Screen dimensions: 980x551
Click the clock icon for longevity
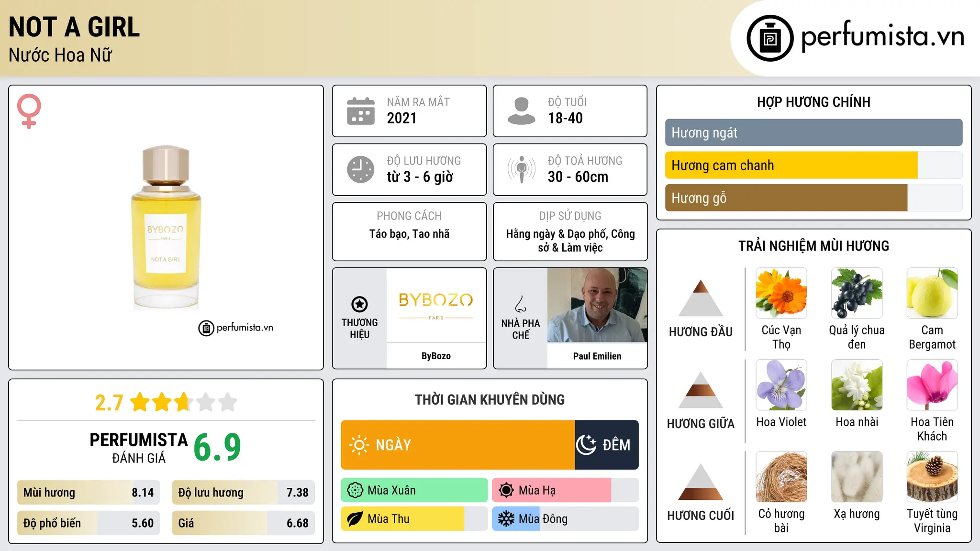tap(361, 169)
